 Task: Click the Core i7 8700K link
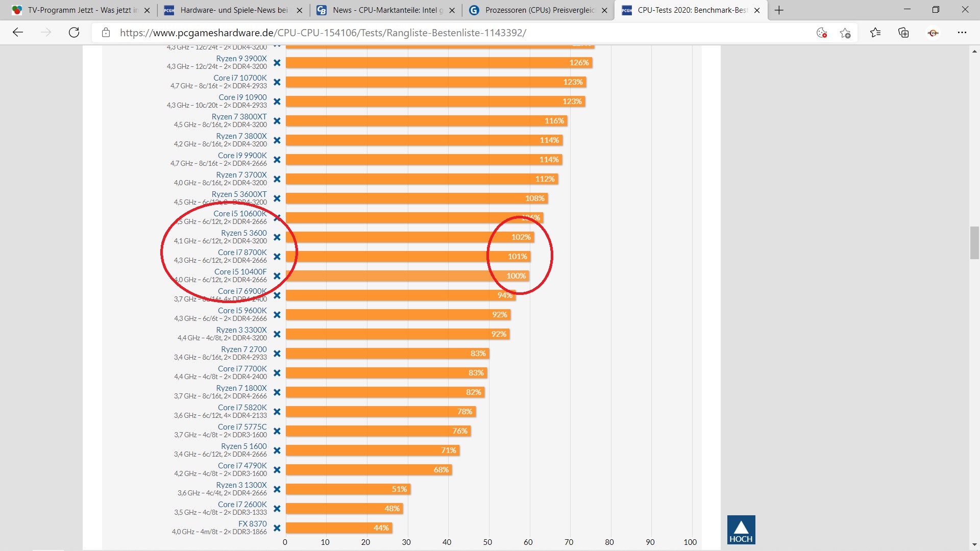tap(242, 253)
